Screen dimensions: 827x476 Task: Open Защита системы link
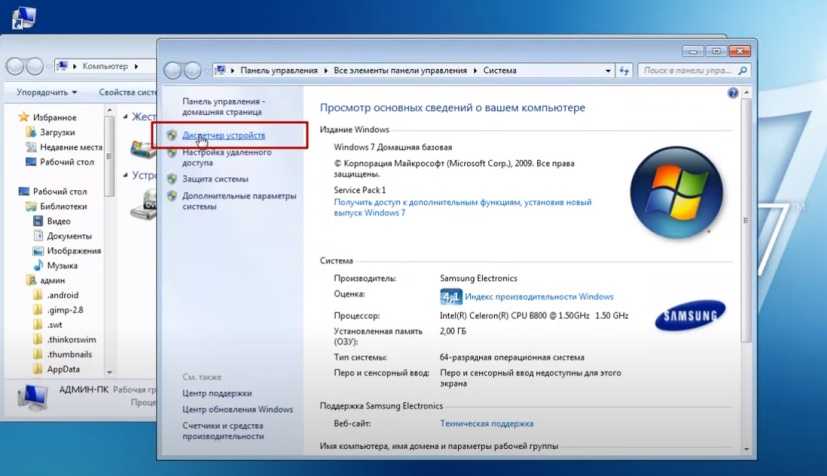(x=215, y=179)
